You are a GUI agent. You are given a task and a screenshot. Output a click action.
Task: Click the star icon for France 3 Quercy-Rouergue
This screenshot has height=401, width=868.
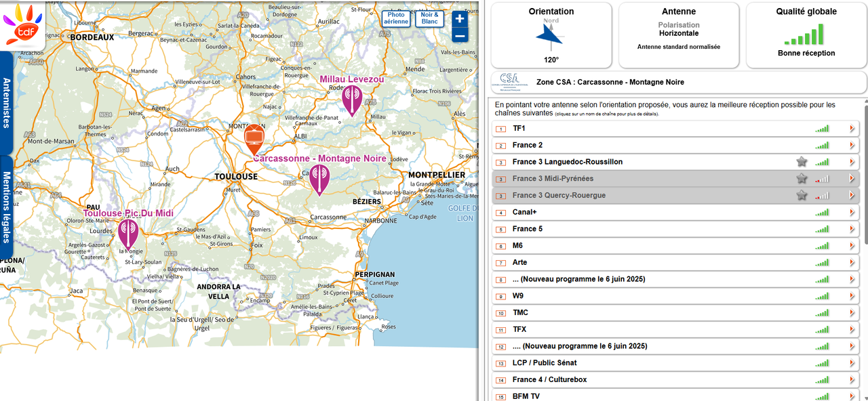coord(802,195)
